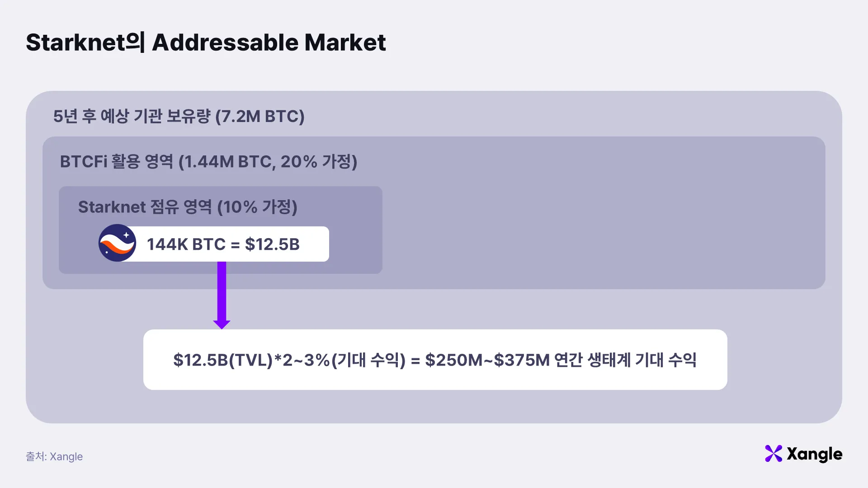Click 'Addressable Market' in the heading
This screenshot has height=488, width=868.
point(269,42)
